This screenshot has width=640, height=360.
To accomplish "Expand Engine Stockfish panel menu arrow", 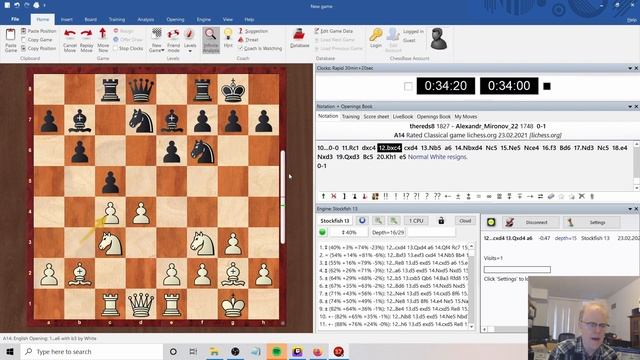I will pyautogui.click(x=630, y=209).
